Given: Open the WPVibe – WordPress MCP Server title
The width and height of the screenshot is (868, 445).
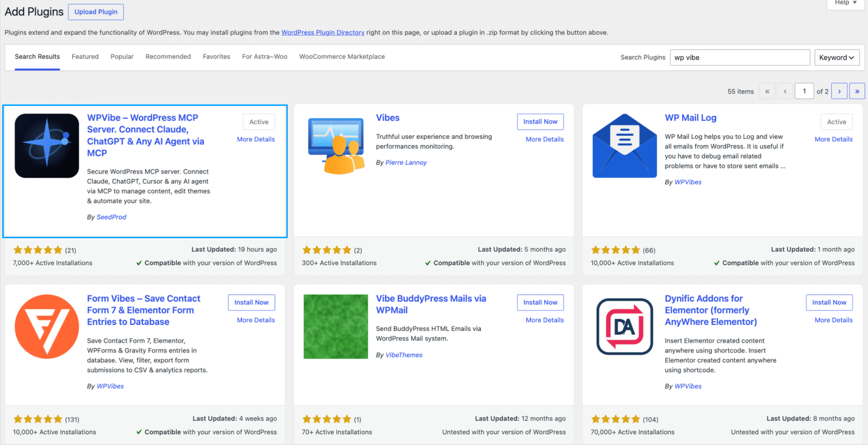Looking at the screenshot, I should pos(146,135).
